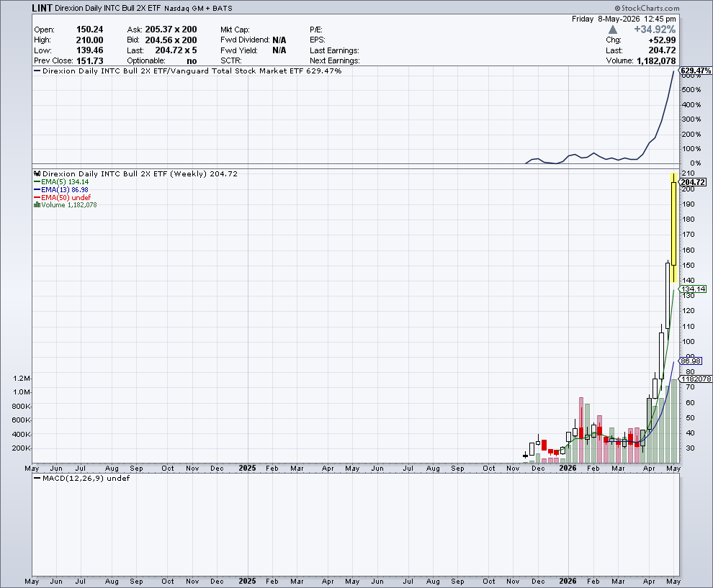Click the 629.47% ratio axis flag
This screenshot has width=713, height=588.
click(x=695, y=71)
